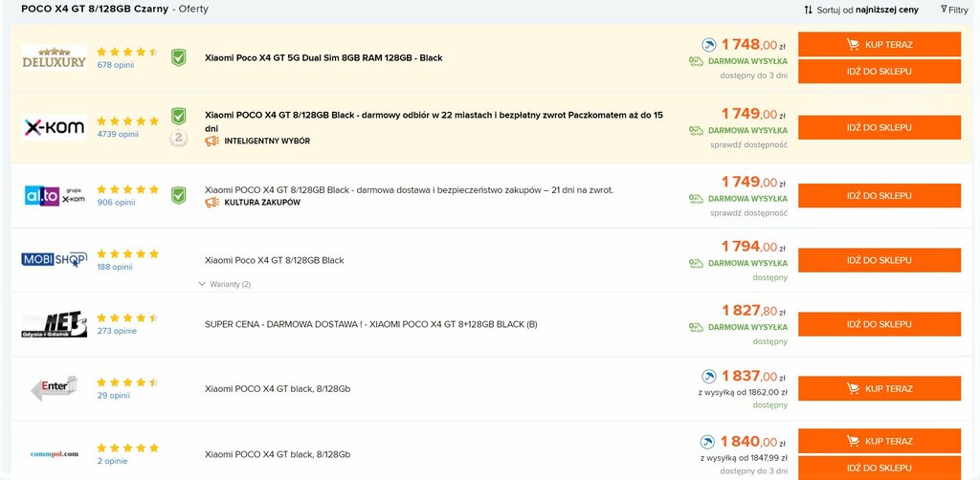Screen dimensions: 980x480
Task: Click sprawdź dostępność in the x-kom offer
Action: (748, 144)
